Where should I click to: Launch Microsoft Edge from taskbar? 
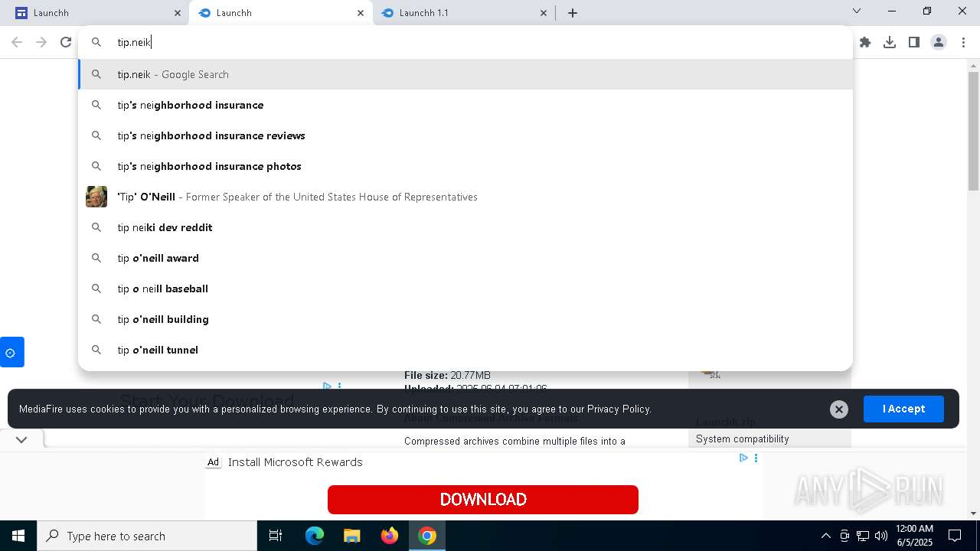pos(315,536)
